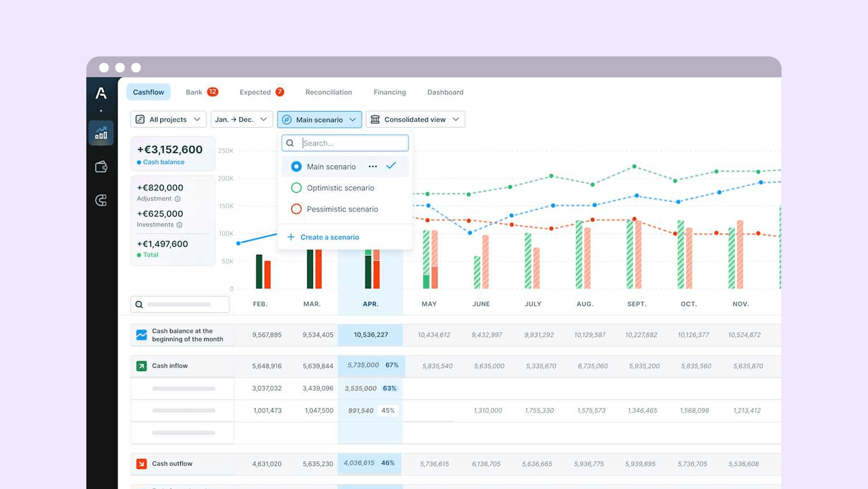This screenshot has width=868, height=489.
Task: Click inside the scenario Search field
Action: tap(345, 143)
